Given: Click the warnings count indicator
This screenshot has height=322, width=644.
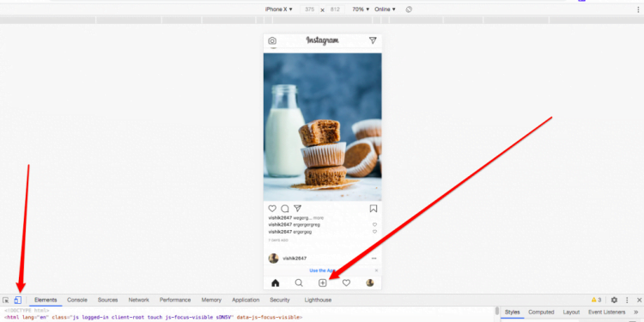Looking at the screenshot, I should pos(597,300).
